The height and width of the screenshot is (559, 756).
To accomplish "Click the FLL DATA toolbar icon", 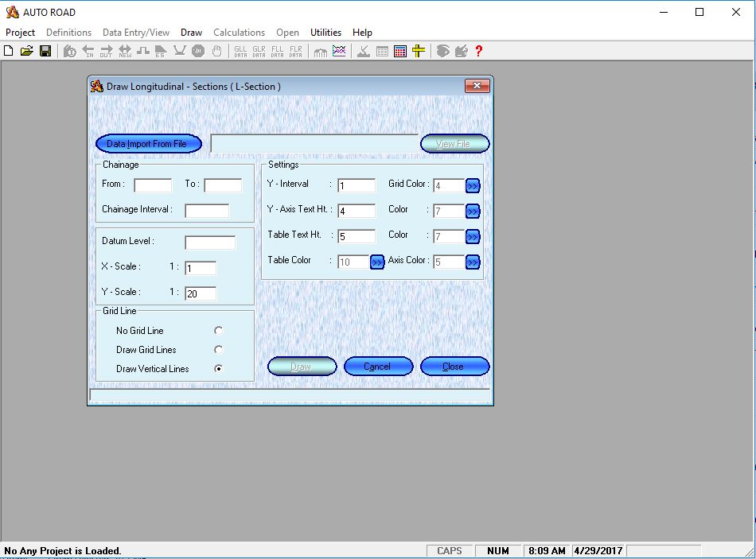I will click(277, 51).
